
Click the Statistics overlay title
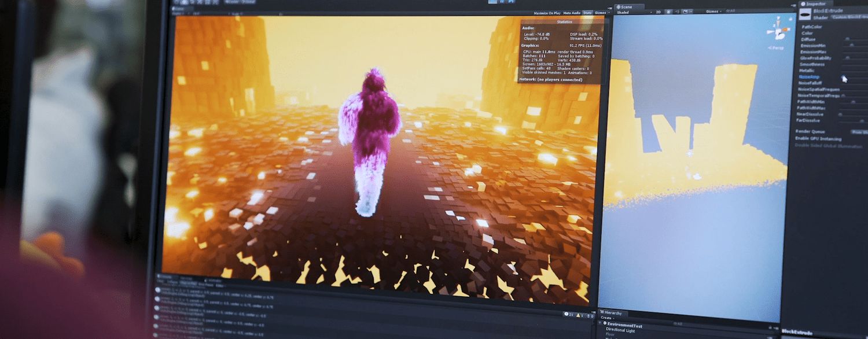click(564, 22)
